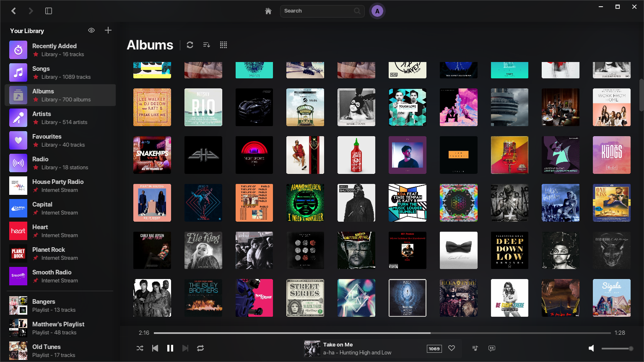This screenshot has height=362, width=644.
Task: Open the album sort options
Action: pyautogui.click(x=207, y=45)
